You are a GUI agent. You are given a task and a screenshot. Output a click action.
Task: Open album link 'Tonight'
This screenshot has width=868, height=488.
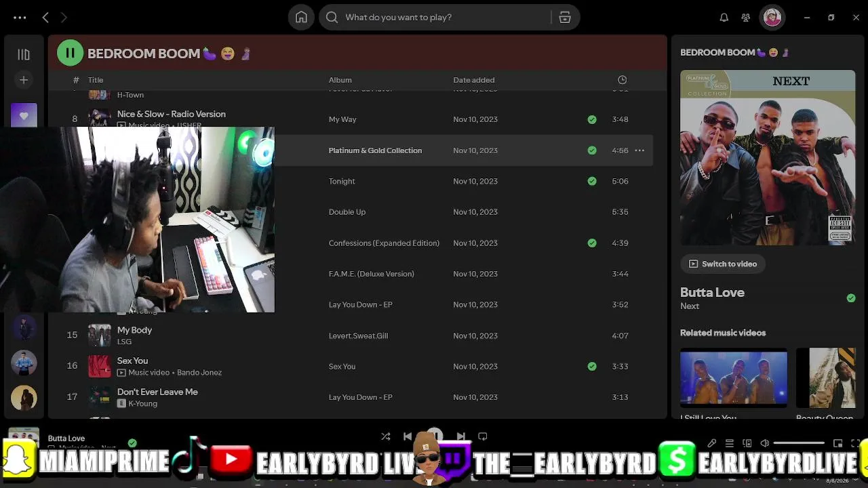[x=342, y=181]
